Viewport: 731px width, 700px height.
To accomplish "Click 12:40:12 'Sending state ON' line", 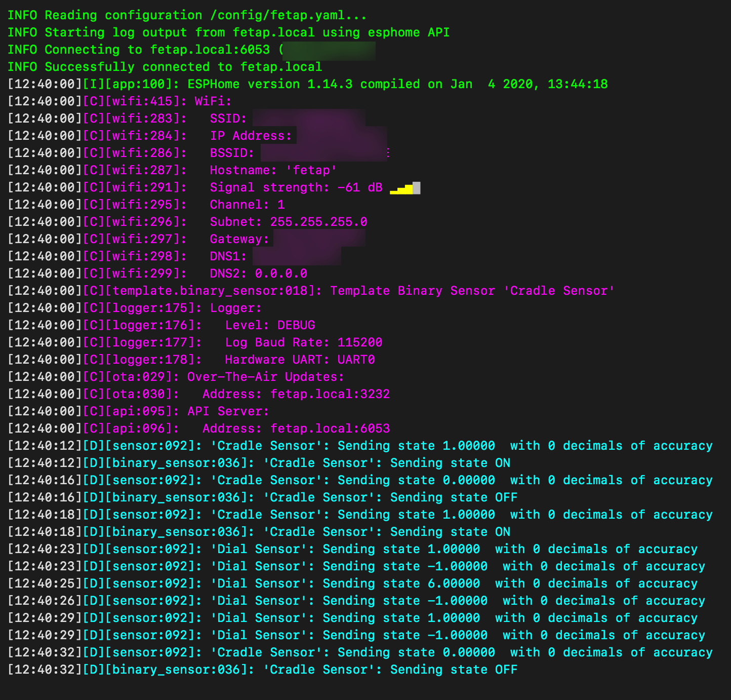I will 259,463.
